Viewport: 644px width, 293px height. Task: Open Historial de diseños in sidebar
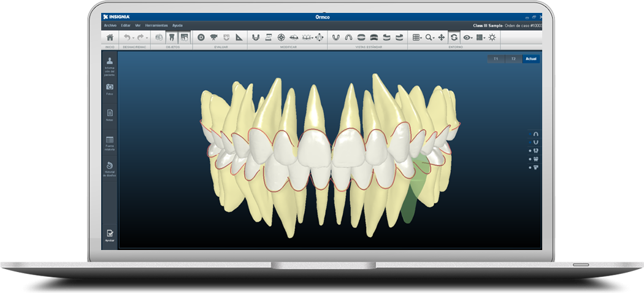click(110, 167)
